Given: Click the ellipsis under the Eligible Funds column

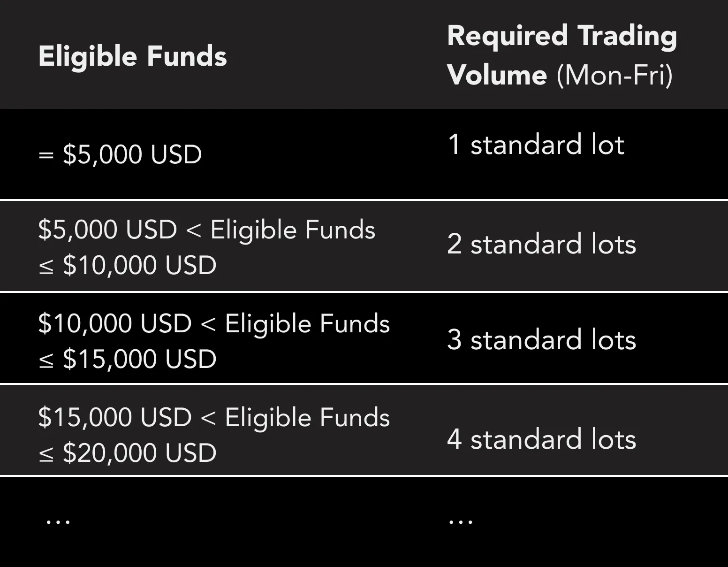Looking at the screenshot, I should click(x=58, y=521).
